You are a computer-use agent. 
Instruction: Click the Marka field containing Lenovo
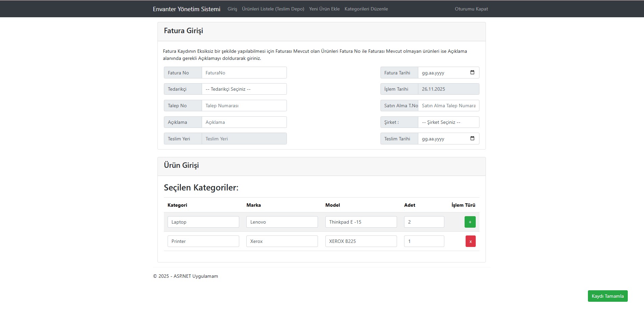pos(282,222)
